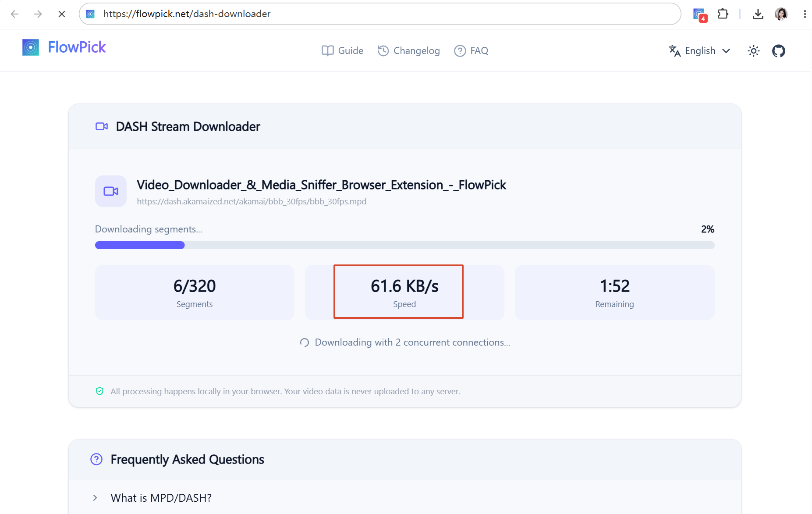The height and width of the screenshot is (514, 812).
Task: Open the browser downloads icon
Action: tap(758, 14)
